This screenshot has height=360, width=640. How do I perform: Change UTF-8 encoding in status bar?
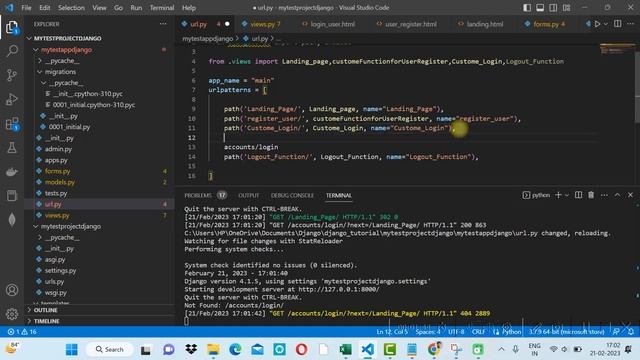pos(456,332)
